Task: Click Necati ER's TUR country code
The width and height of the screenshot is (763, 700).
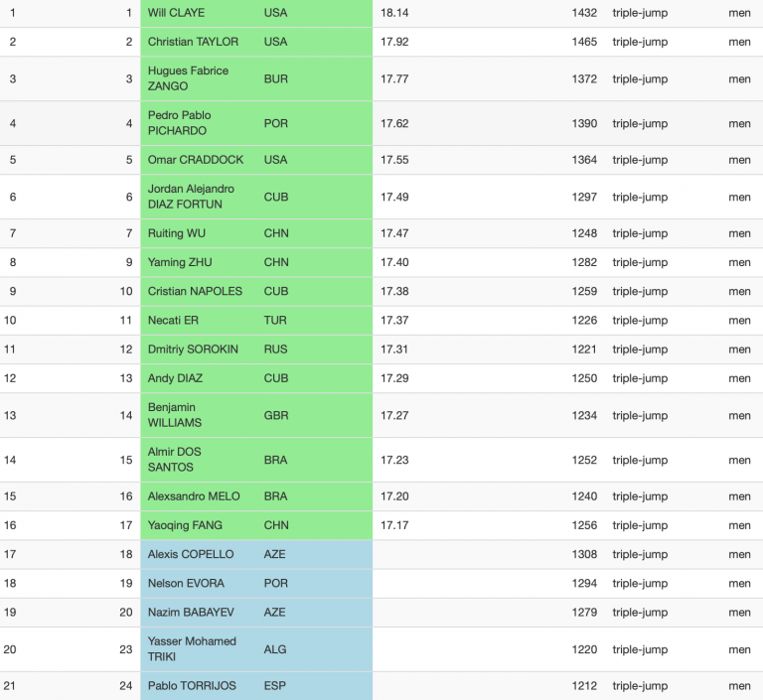Action: tap(275, 320)
